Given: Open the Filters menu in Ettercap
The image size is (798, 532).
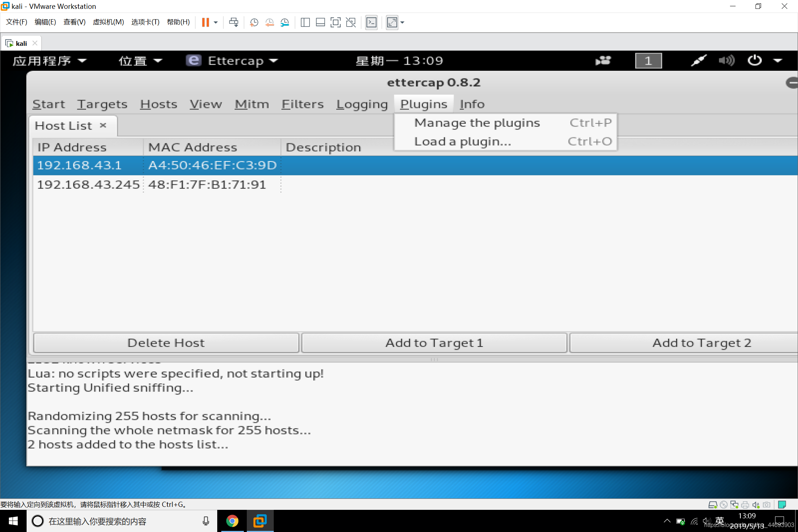Looking at the screenshot, I should click(303, 104).
